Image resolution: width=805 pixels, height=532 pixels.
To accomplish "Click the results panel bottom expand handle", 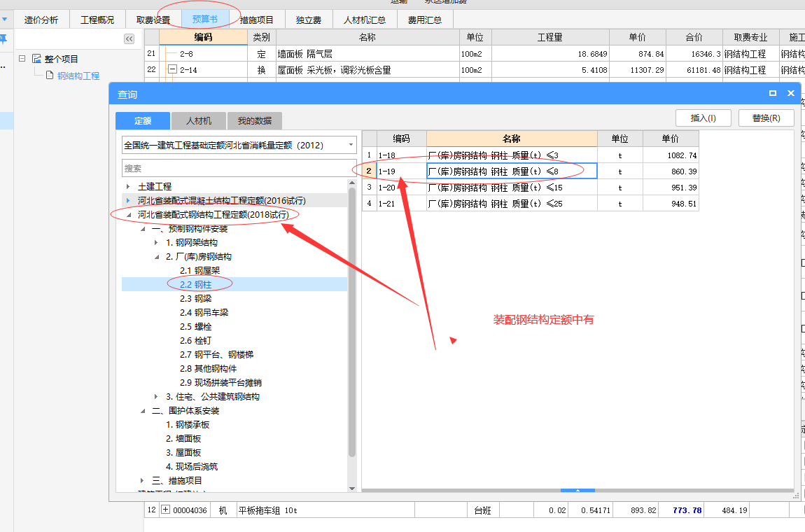I will pos(577,491).
